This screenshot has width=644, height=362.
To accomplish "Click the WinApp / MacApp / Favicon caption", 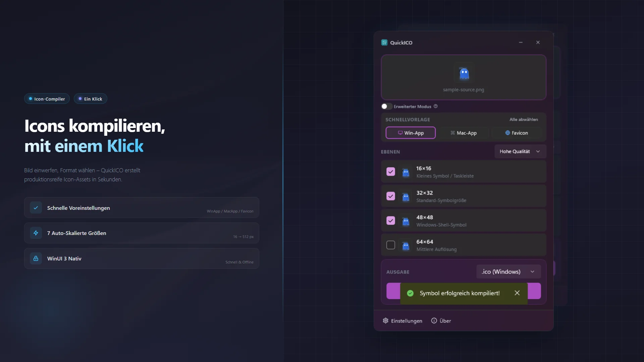I will coord(230,211).
